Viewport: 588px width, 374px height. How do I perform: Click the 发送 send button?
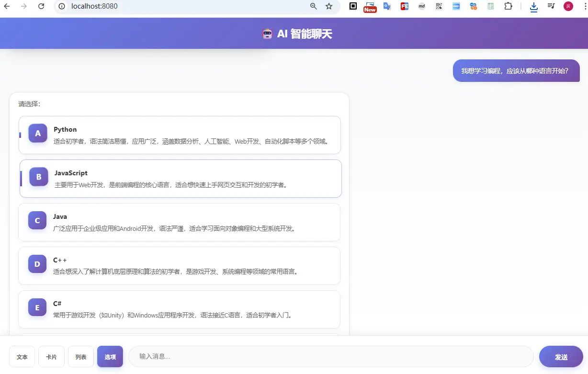click(561, 356)
